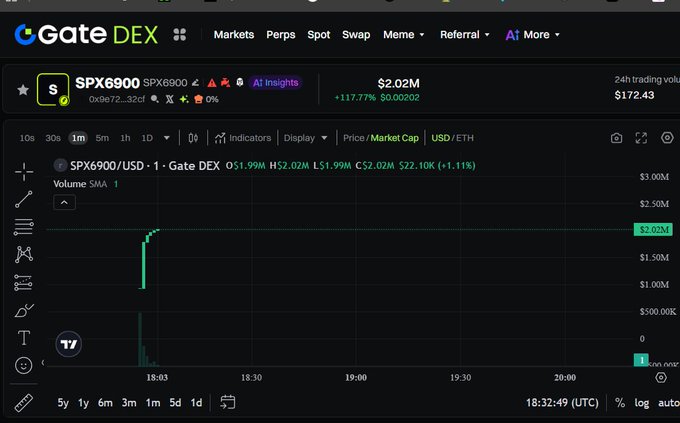Select the trend line drawing tool
Viewport: 680px width, 423px height.
[24, 199]
